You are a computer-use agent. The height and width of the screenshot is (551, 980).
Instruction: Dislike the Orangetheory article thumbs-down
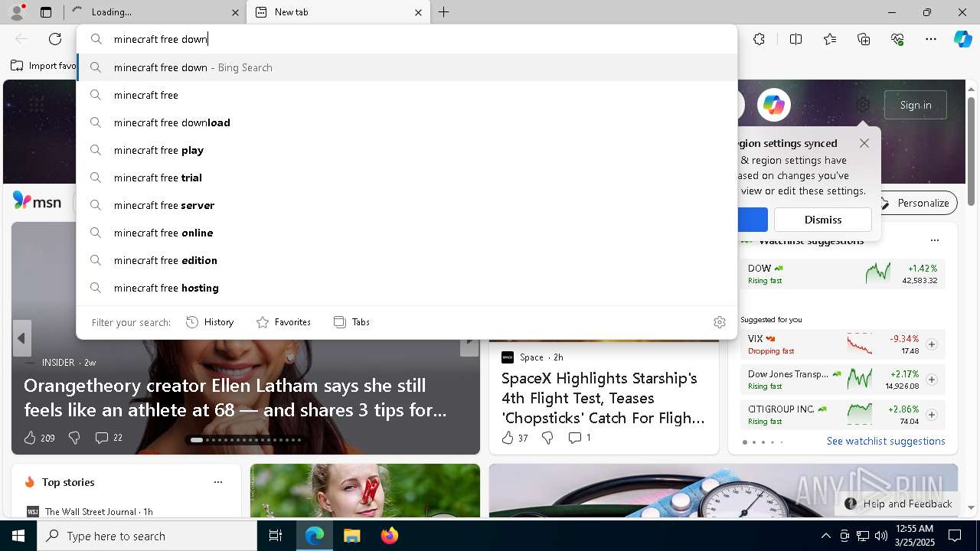74,438
